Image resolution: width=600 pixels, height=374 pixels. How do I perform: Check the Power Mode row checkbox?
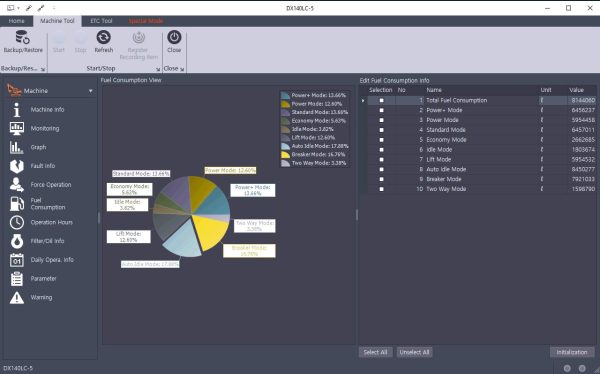click(x=381, y=120)
